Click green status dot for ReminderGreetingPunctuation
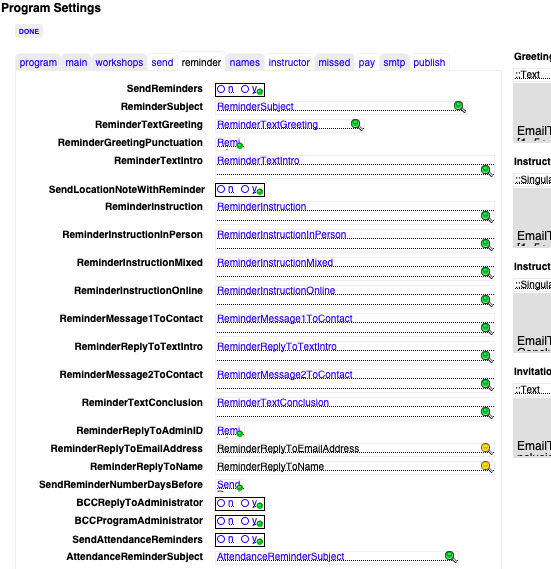 240,146
